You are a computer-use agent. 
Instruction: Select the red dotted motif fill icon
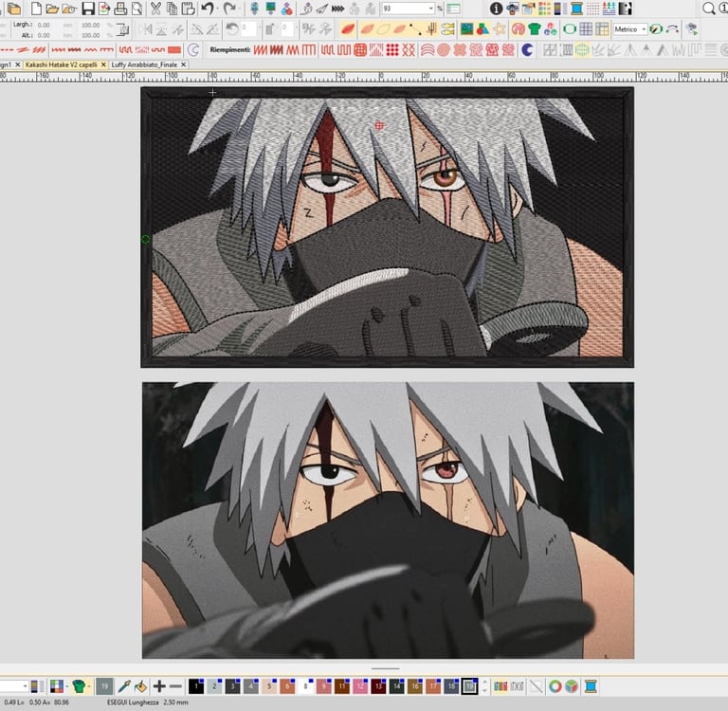point(392,49)
